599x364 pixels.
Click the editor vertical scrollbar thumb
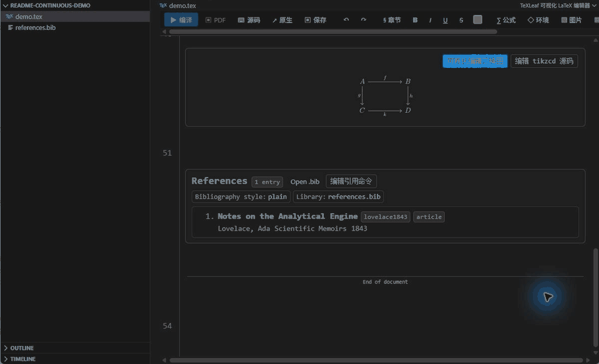(x=595, y=297)
